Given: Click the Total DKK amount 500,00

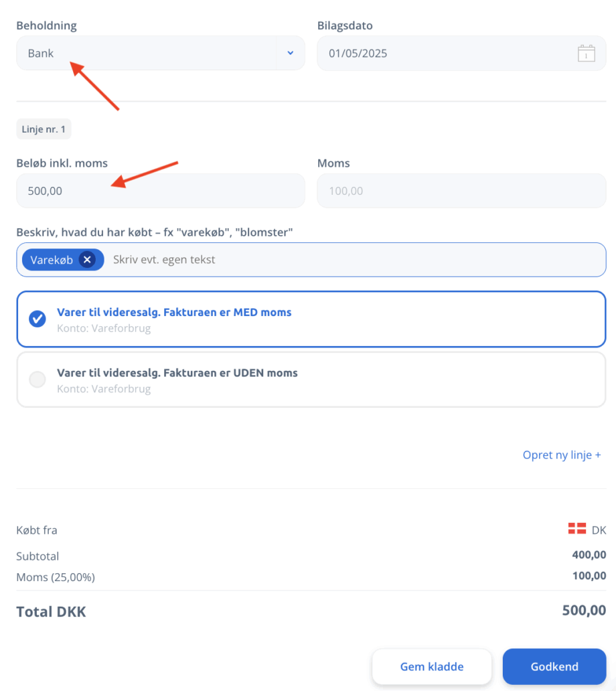Looking at the screenshot, I should [x=584, y=611].
